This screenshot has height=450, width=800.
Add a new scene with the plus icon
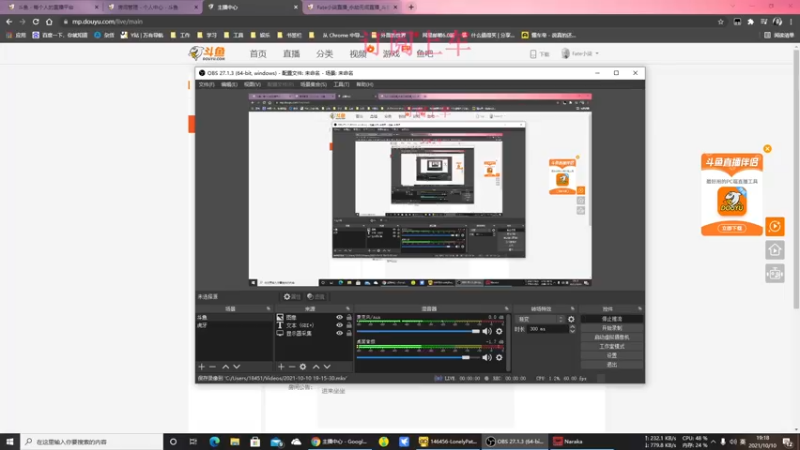click(x=202, y=367)
